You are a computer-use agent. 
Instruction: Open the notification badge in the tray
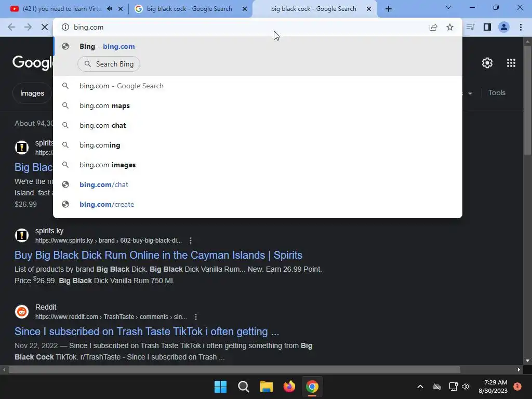tap(517, 386)
